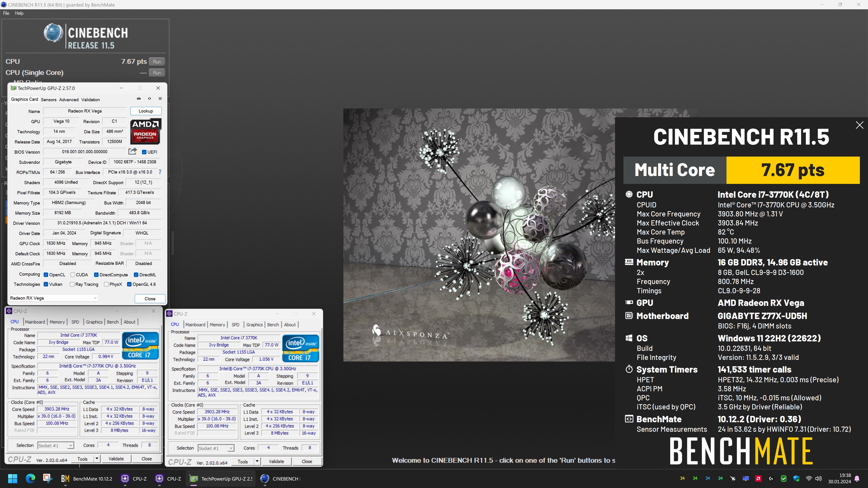The width and height of the screenshot is (868, 488).
Task: Click the Cinebench rendered scene image
Action: point(479,235)
